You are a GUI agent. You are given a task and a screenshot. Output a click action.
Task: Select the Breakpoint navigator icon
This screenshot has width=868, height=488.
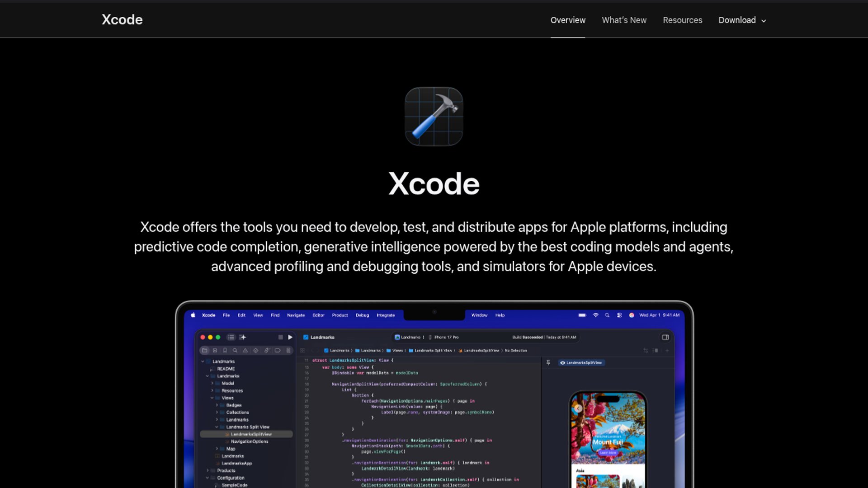point(278,350)
